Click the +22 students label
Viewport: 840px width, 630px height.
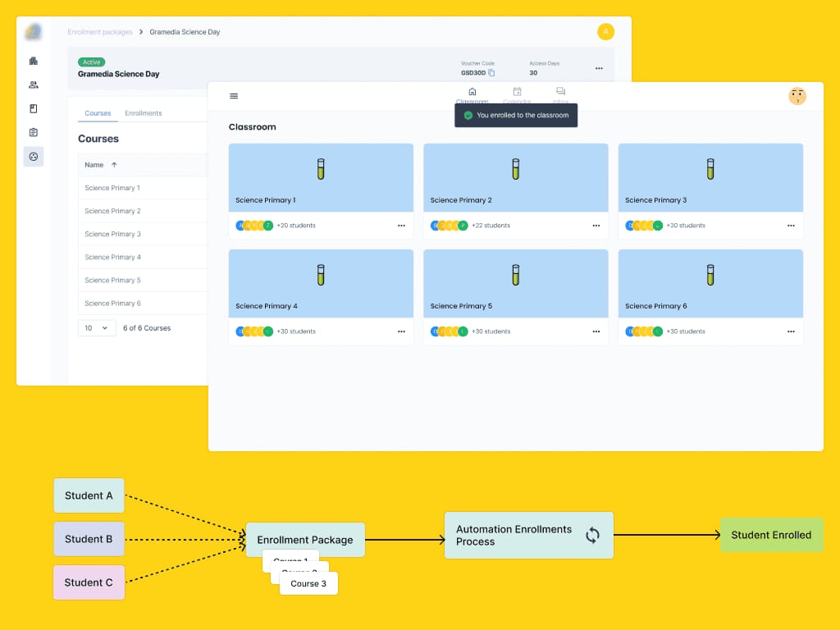pyautogui.click(x=491, y=226)
